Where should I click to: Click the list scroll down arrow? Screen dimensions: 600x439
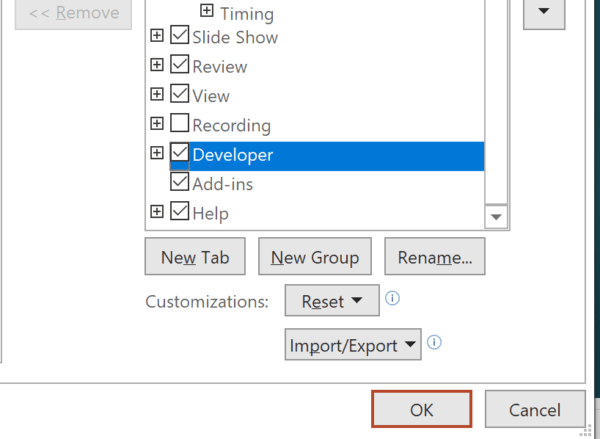(496, 217)
